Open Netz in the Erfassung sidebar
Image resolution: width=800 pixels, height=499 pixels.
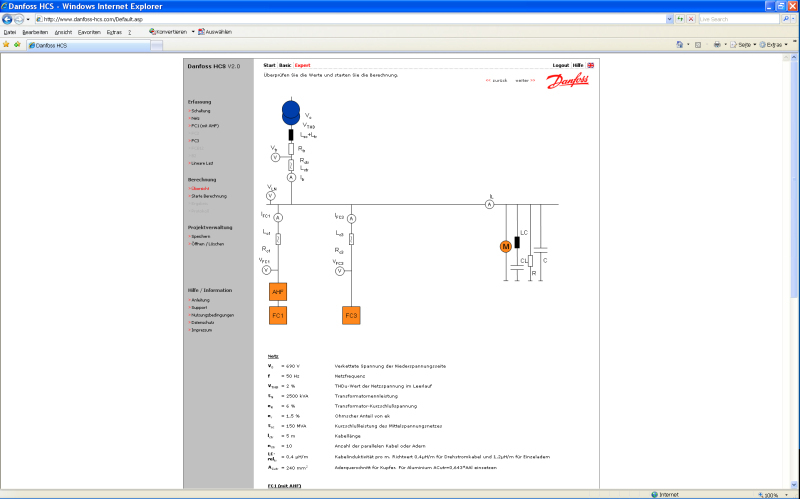(x=194, y=118)
